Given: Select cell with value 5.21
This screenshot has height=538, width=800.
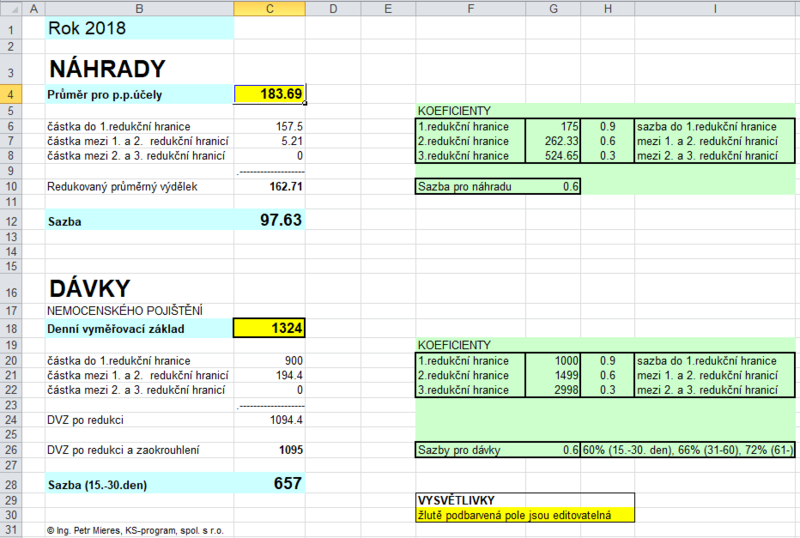Looking at the screenshot, I should pyautogui.click(x=269, y=141).
